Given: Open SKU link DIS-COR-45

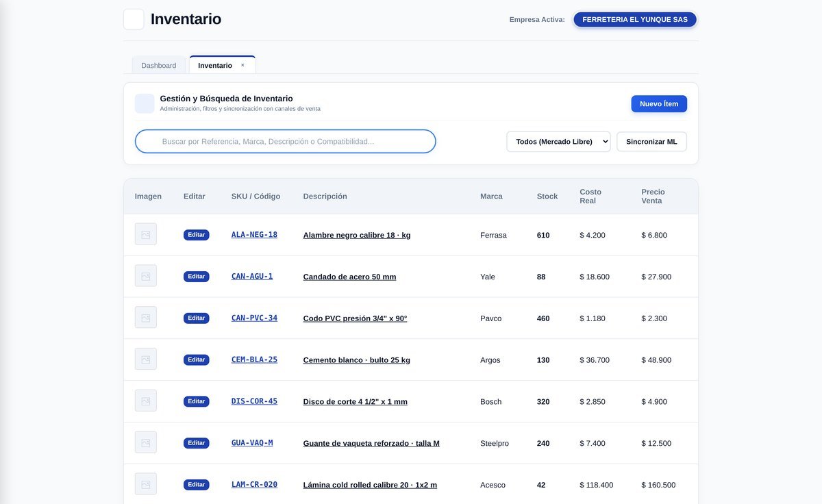Looking at the screenshot, I should [x=254, y=401].
